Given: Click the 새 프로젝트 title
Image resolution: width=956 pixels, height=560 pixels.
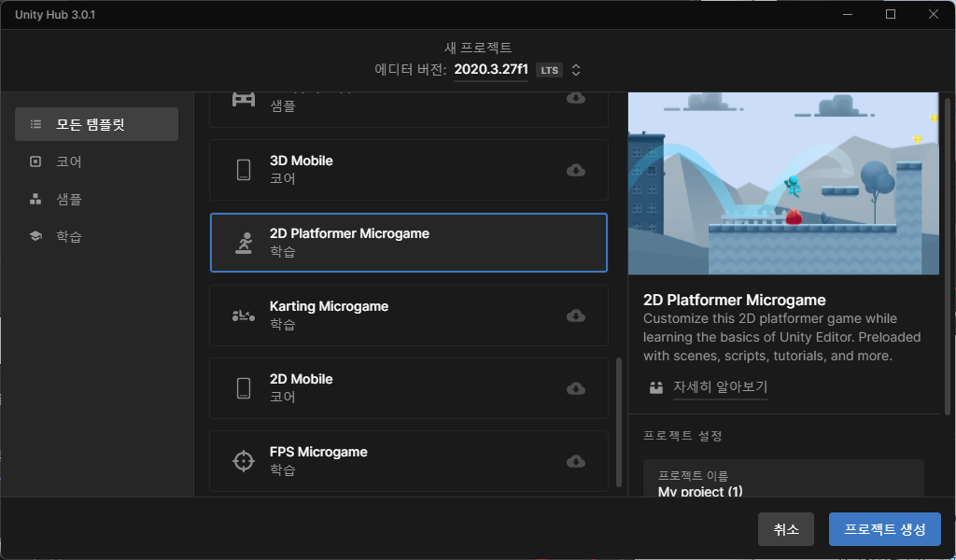Looking at the screenshot, I should [x=478, y=48].
